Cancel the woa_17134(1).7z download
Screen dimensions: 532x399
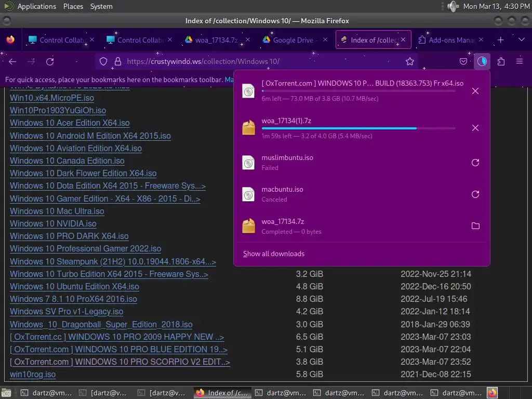(475, 128)
